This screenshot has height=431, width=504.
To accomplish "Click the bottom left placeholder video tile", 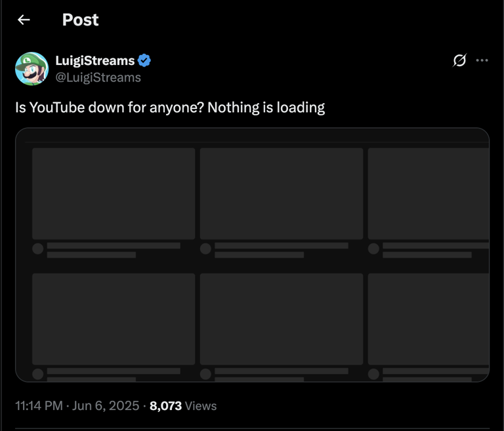I will click(114, 319).
